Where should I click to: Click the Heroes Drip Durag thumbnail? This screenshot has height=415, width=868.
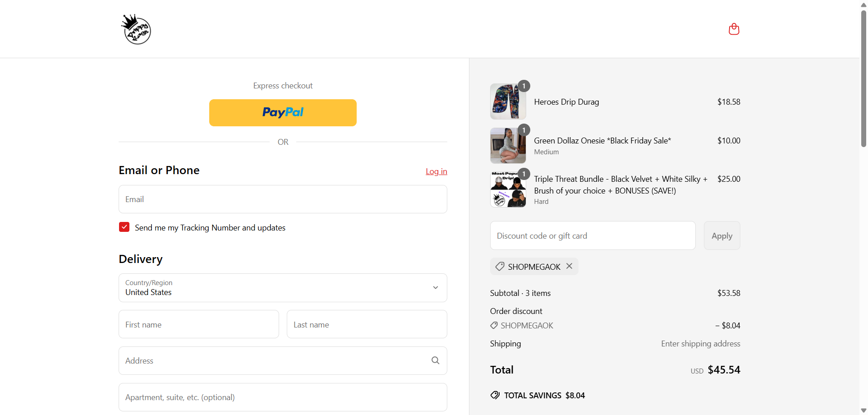coord(508,101)
